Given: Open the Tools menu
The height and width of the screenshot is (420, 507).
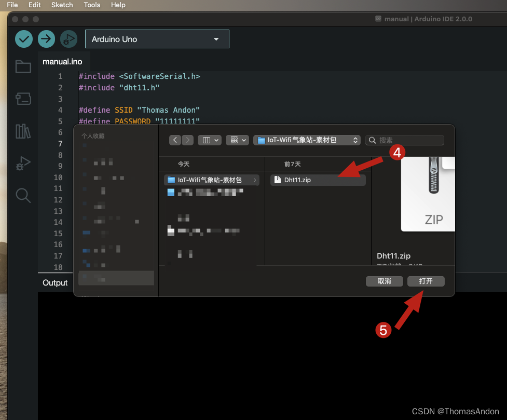Looking at the screenshot, I should (92, 5).
